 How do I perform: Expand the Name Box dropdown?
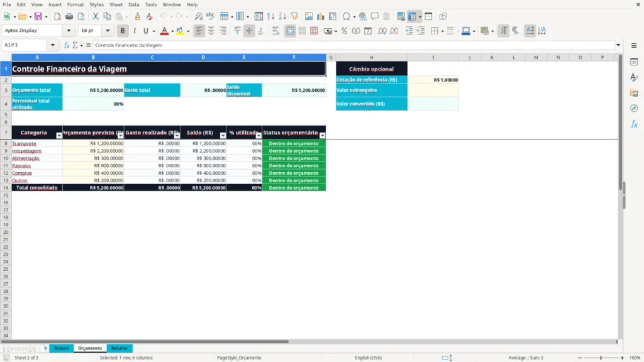point(53,45)
